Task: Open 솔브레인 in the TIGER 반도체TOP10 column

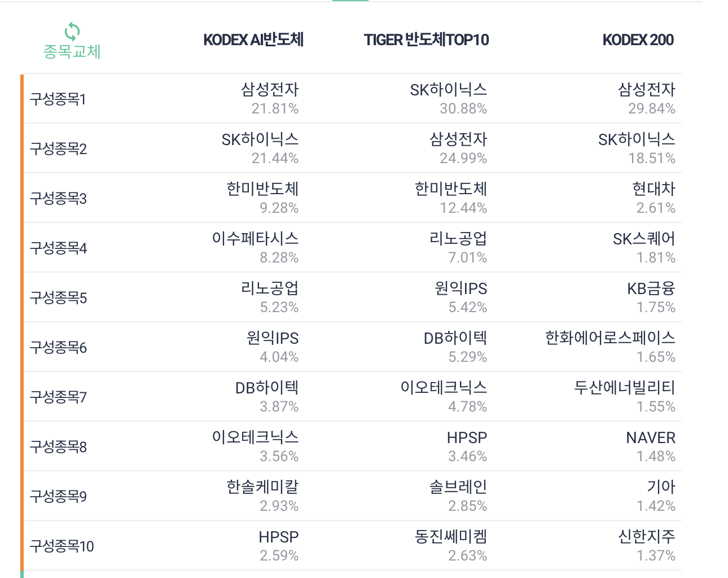Action: tap(458, 487)
